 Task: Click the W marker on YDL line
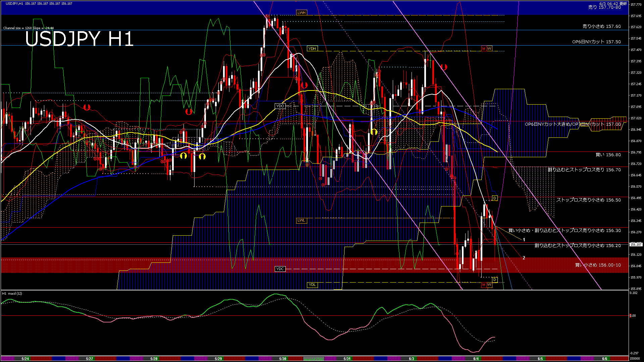click(x=489, y=285)
